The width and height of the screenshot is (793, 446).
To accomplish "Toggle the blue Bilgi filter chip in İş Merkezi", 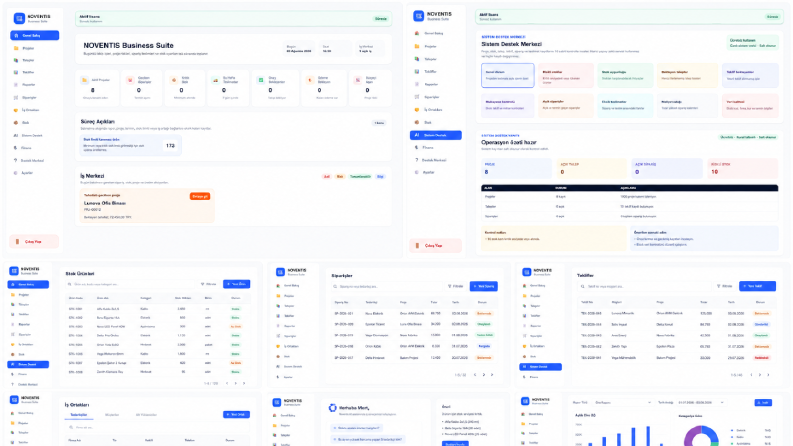I will click(x=380, y=176).
